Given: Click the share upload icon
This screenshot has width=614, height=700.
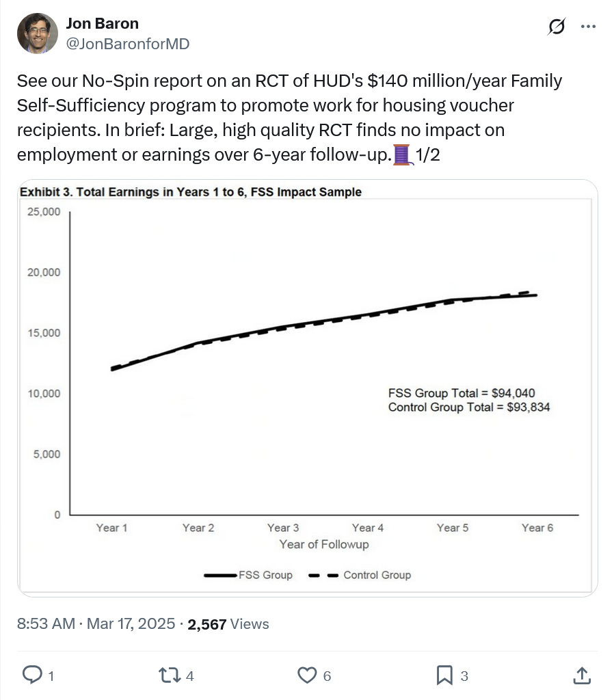Looking at the screenshot, I should point(582,675).
